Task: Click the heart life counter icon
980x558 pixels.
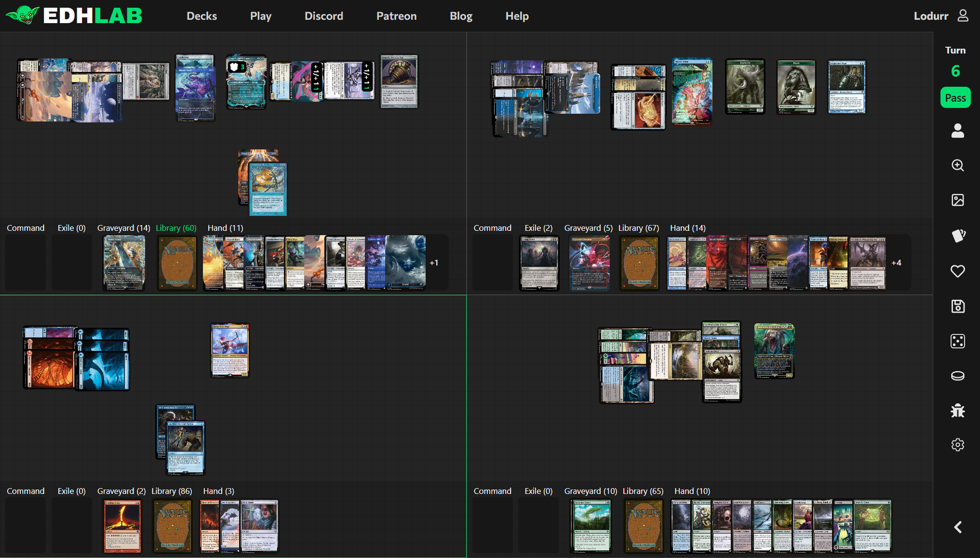Action: (x=957, y=271)
